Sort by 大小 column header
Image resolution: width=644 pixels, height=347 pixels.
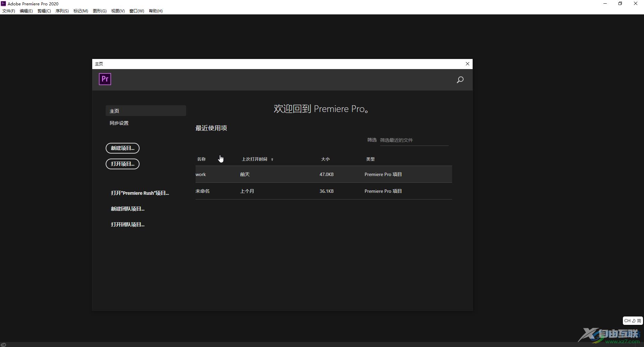[x=325, y=159]
